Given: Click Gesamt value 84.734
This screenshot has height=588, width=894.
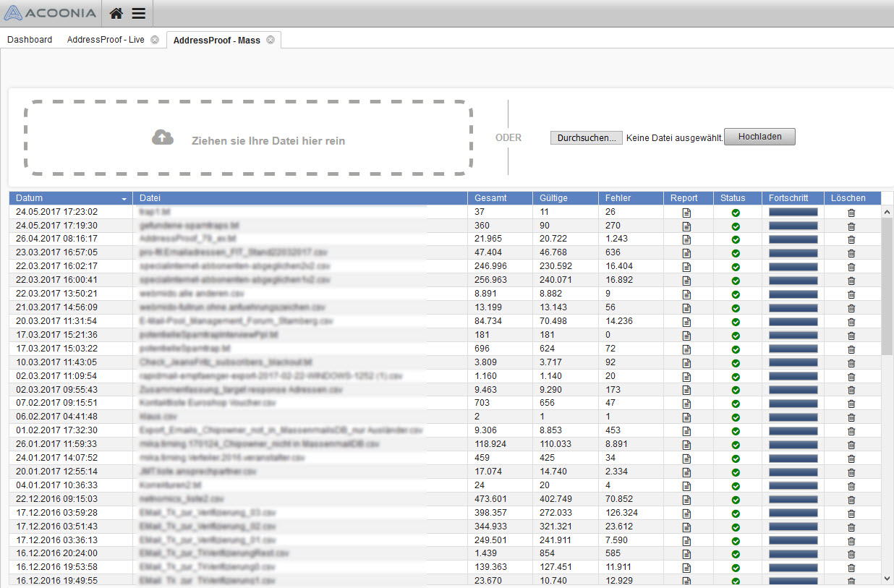Looking at the screenshot, I should [x=490, y=321].
